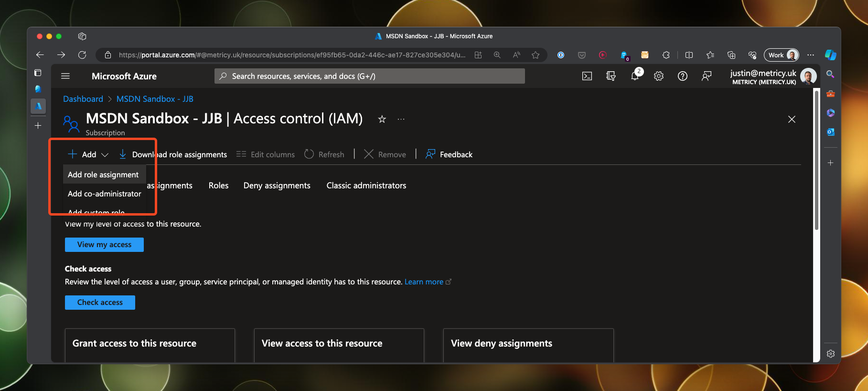Refresh the access control list
This screenshot has width=868, height=391.
point(324,154)
